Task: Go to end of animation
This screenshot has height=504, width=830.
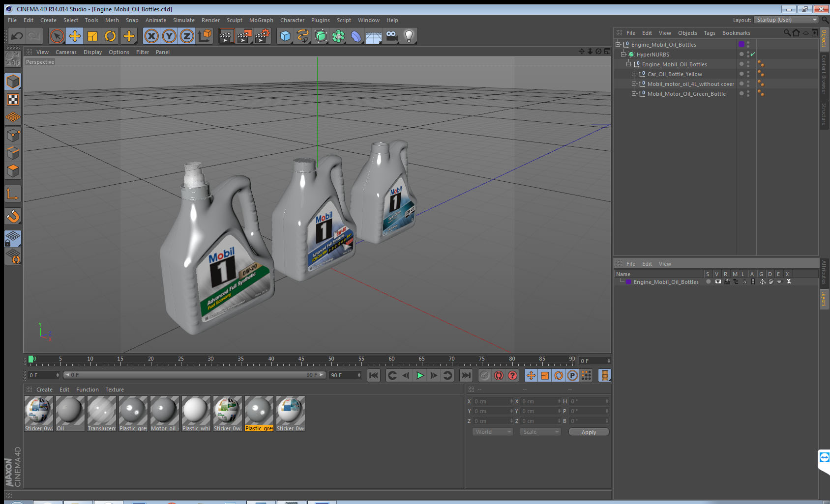Action: [466, 375]
